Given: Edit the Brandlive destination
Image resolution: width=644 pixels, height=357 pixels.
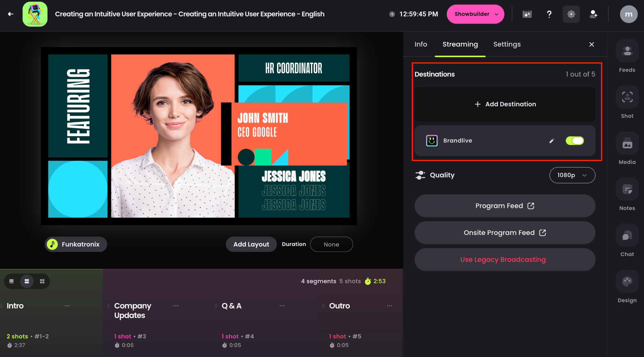Looking at the screenshot, I should [552, 141].
